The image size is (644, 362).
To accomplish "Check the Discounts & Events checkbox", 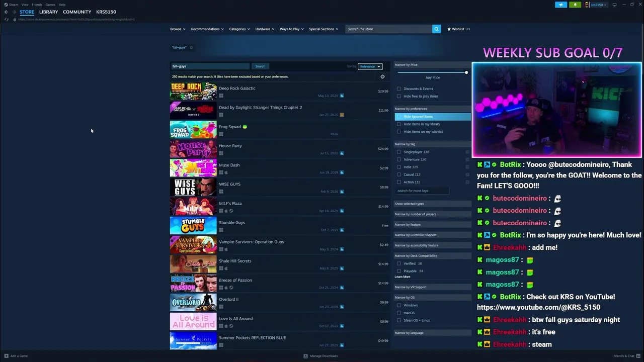I will point(399,89).
